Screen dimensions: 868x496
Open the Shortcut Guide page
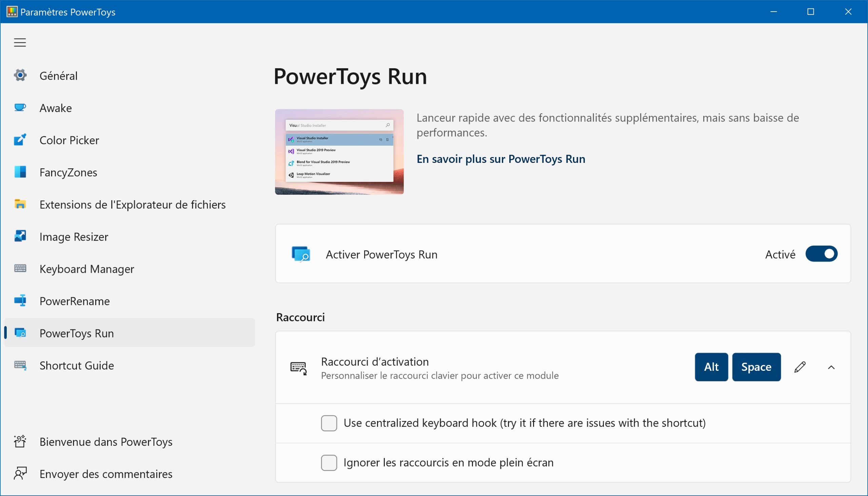coord(129,365)
